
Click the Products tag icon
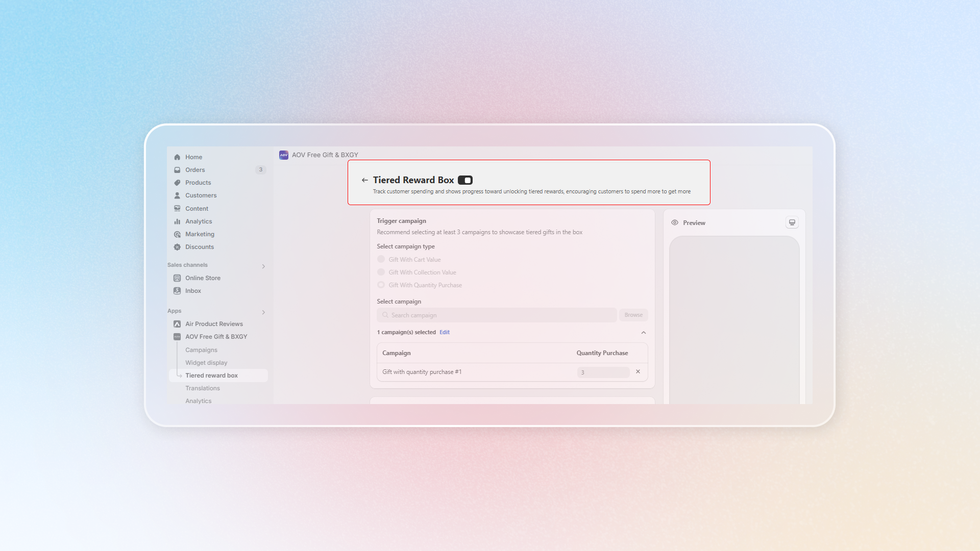pos(177,183)
